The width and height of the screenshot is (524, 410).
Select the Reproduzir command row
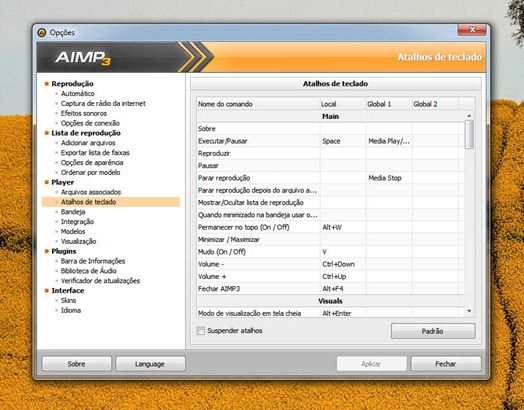tap(331, 153)
